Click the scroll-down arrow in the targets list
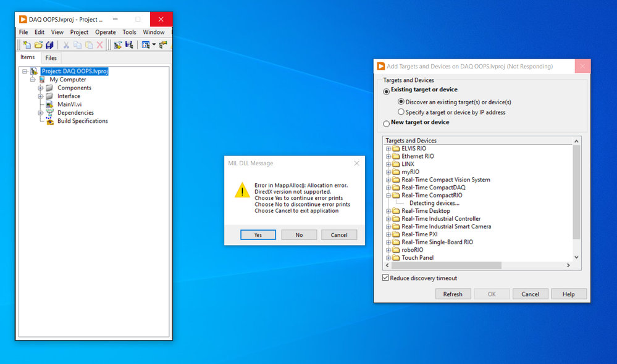 point(576,257)
